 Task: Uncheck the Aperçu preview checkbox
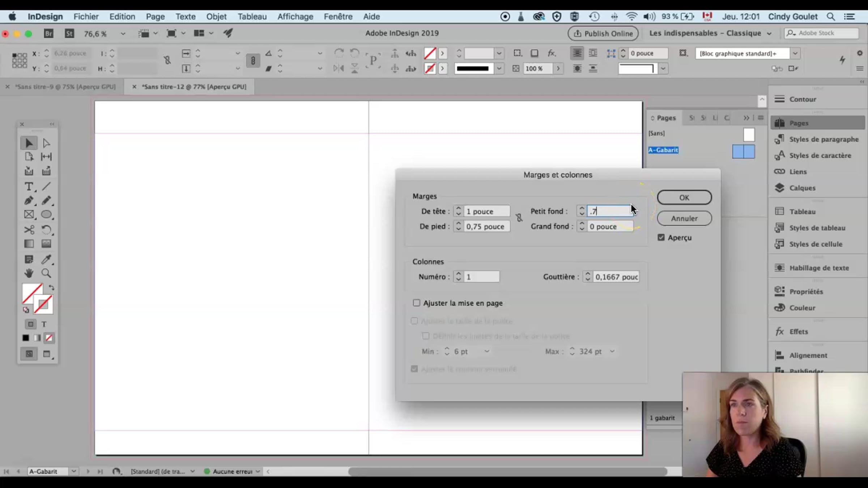661,237
